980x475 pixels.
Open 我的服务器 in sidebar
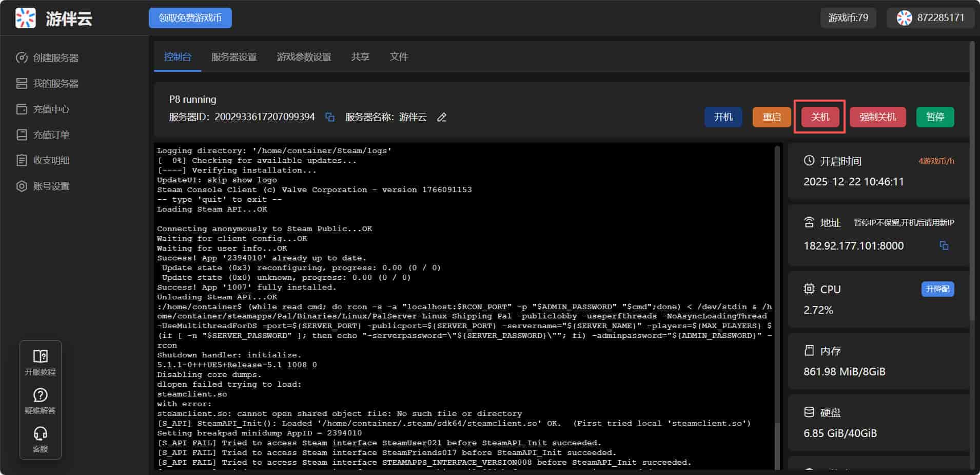55,84
